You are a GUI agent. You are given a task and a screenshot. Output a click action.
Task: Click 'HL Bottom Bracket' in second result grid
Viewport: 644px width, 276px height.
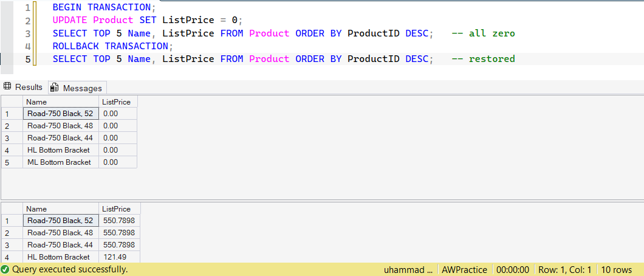(x=61, y=257)
